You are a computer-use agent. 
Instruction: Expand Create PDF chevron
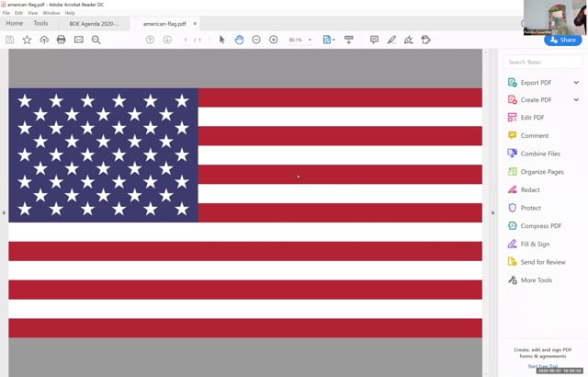[576, 100]
